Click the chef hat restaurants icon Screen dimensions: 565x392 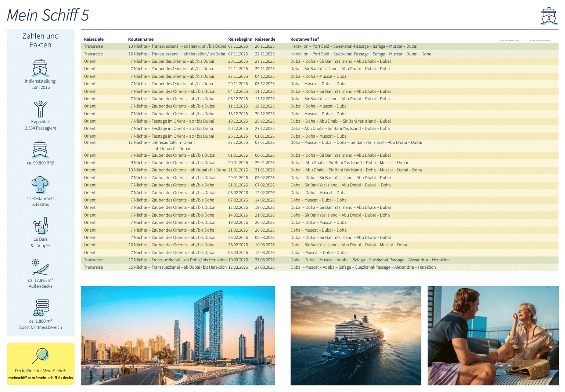[40, 185]
